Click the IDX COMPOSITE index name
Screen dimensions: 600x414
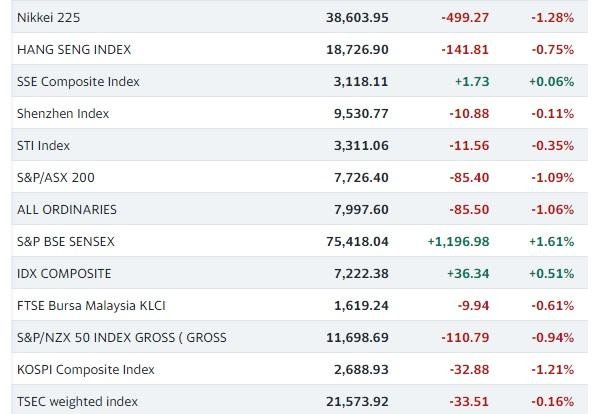64,274
